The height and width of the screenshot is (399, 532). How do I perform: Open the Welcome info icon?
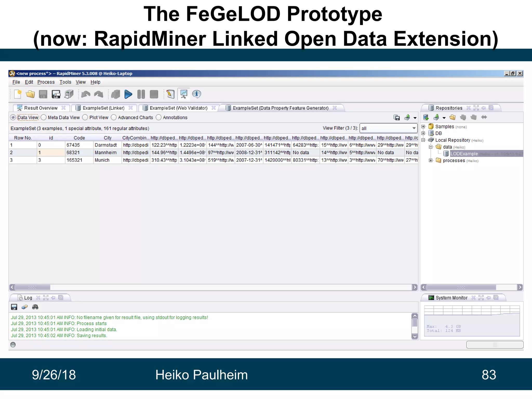197,94
